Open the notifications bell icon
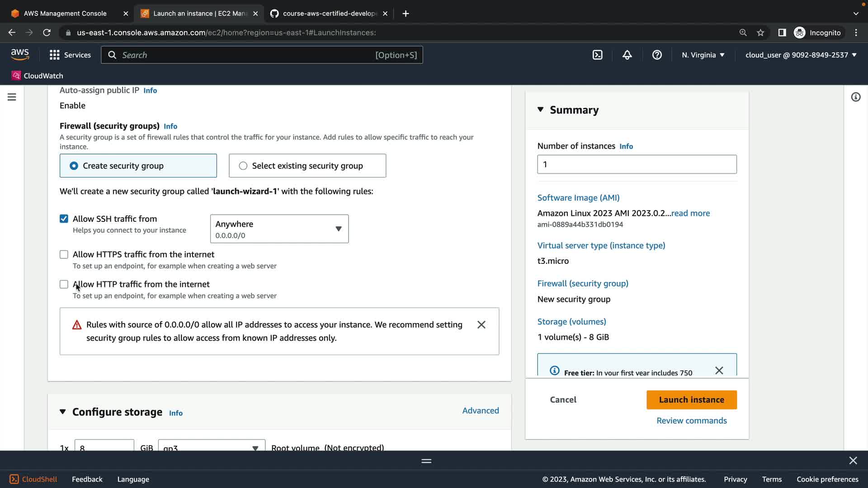This screenshot has height=488, width=868. [627, 55]
